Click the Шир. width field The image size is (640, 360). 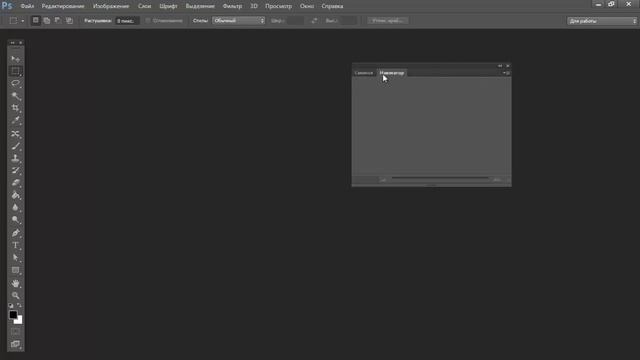(x=295, y=20)
